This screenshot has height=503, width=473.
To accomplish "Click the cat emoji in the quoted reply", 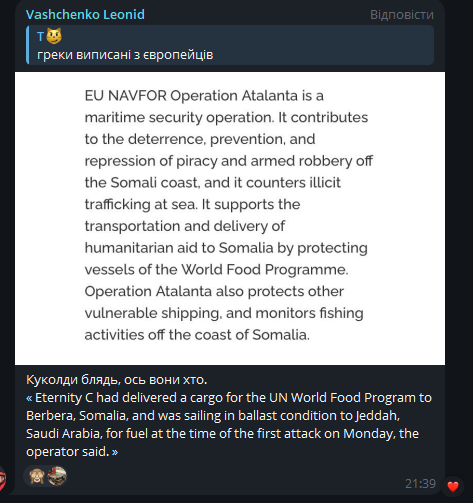I will click(54, 36).
